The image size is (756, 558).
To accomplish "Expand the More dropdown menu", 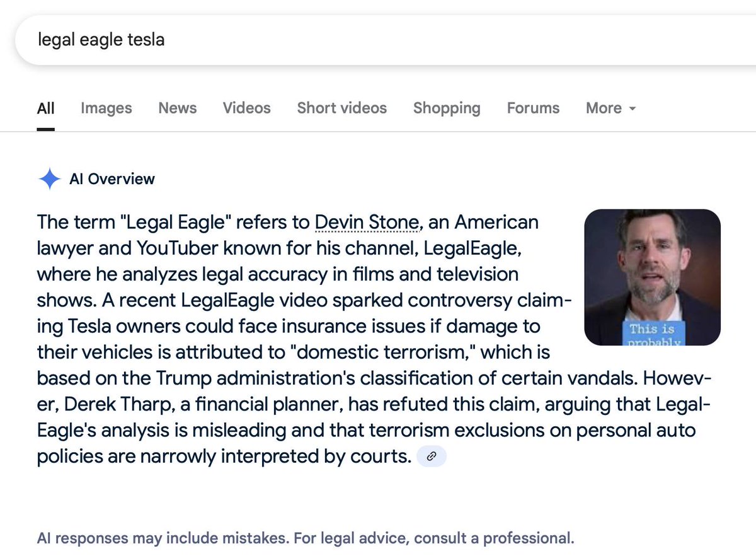I will point(611,108).
